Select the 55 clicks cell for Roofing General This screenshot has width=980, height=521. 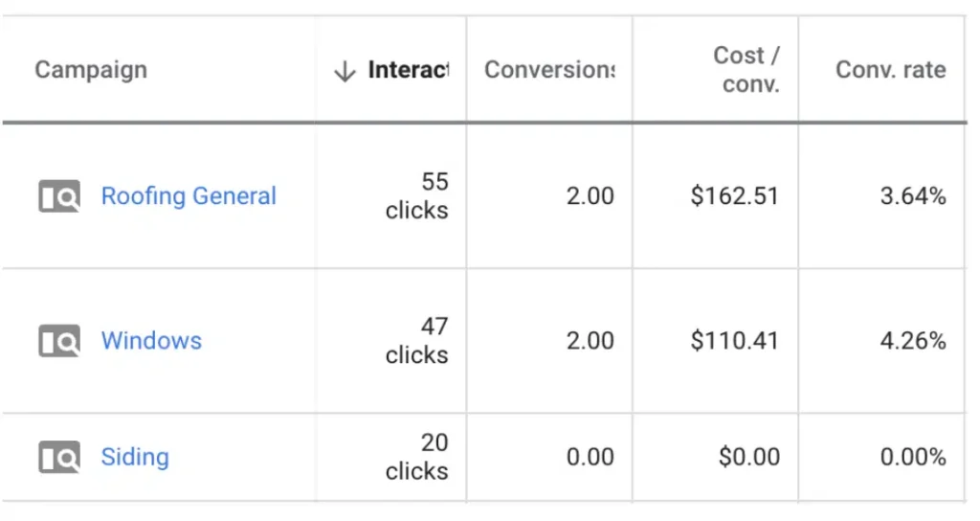point(417,196)
